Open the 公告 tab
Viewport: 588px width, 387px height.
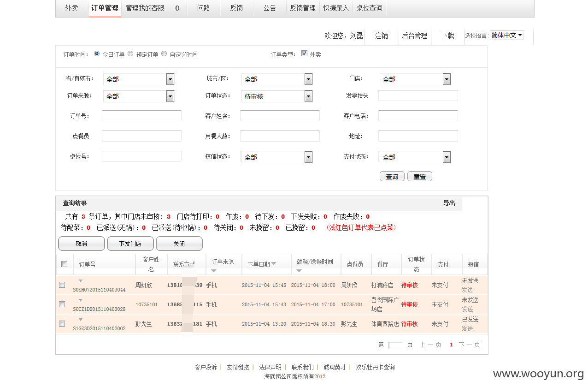(270, 8)
